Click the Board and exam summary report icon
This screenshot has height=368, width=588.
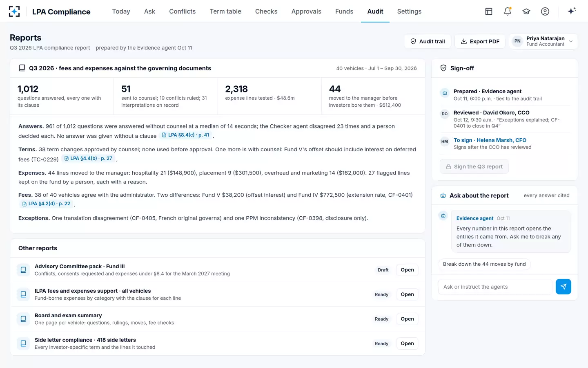tap(23, 319)
